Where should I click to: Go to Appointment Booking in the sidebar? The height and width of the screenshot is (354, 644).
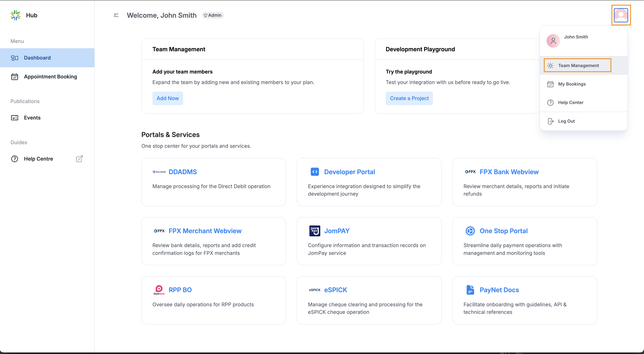pyautogui.click(x=50, y=77)
